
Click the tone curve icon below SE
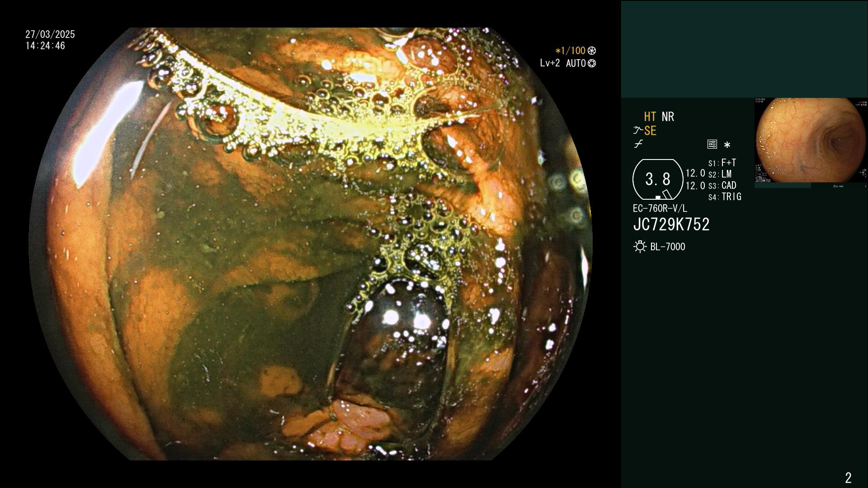pos(638,144)
